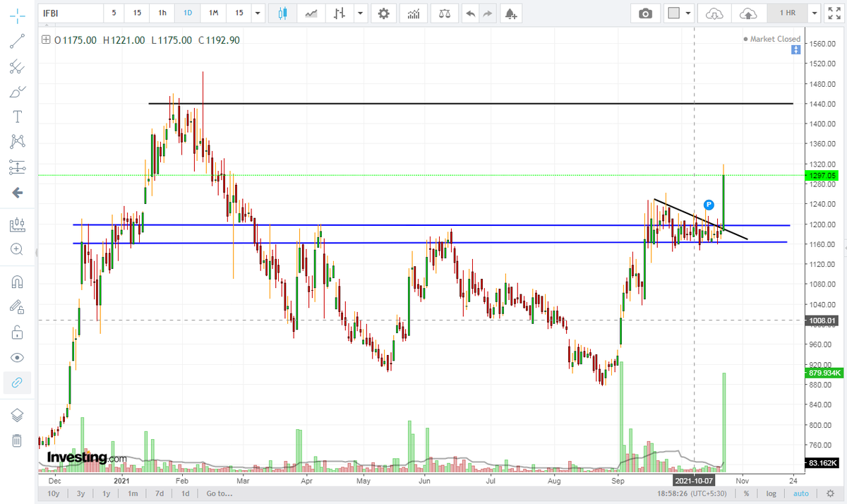847x504 pixels.
Task: Select the 7d range
Action: click(x=160, y=493)
